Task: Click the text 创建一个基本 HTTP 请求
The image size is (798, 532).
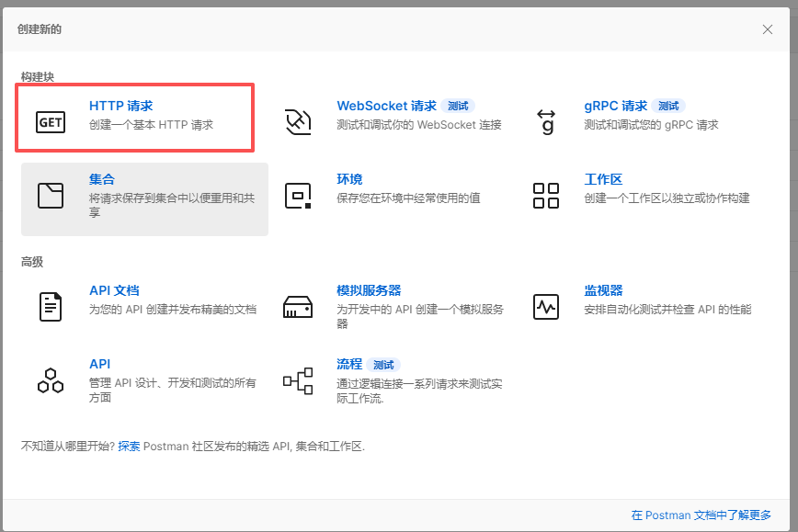Action: (151, 125)
